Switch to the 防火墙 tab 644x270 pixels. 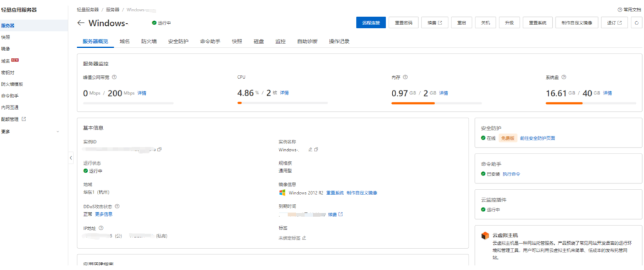coord(148,42)
